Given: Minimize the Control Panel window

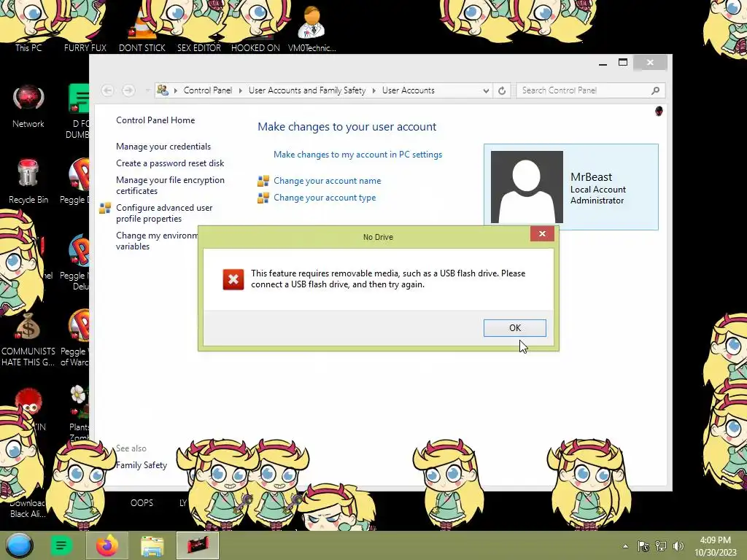Looking at the screenshot, I should pyautogui.click(x=603, y=63).
